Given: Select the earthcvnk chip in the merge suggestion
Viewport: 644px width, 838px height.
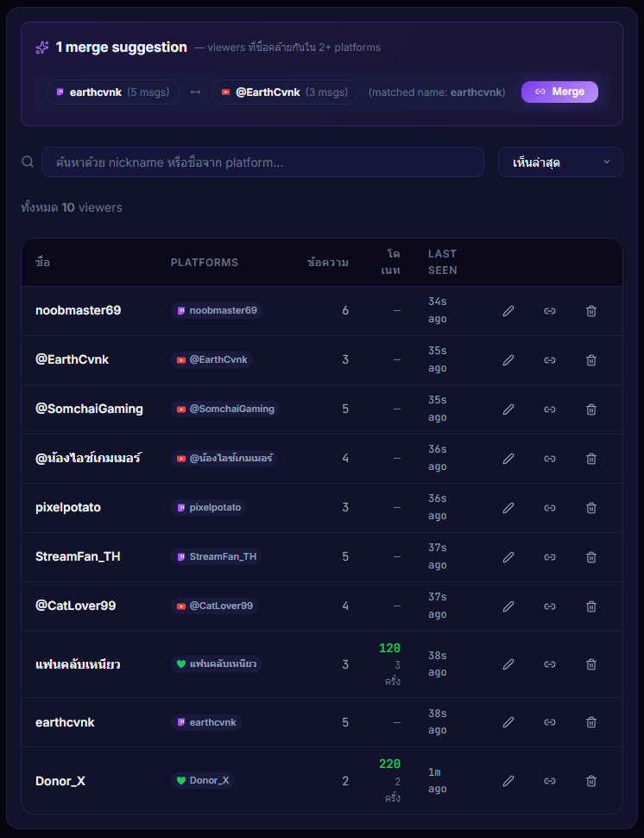Looking at the screenshot, I should [112, 92].
